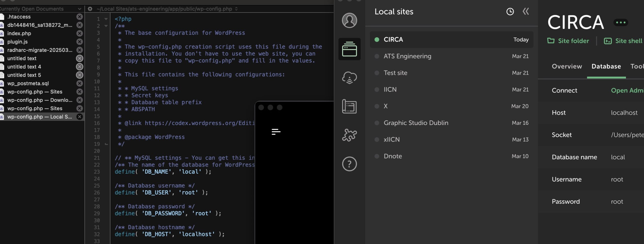Open the file path navigation stepper
Image resolution: width=644 pixels, height=244 pixels.
[x=236, y=9]
